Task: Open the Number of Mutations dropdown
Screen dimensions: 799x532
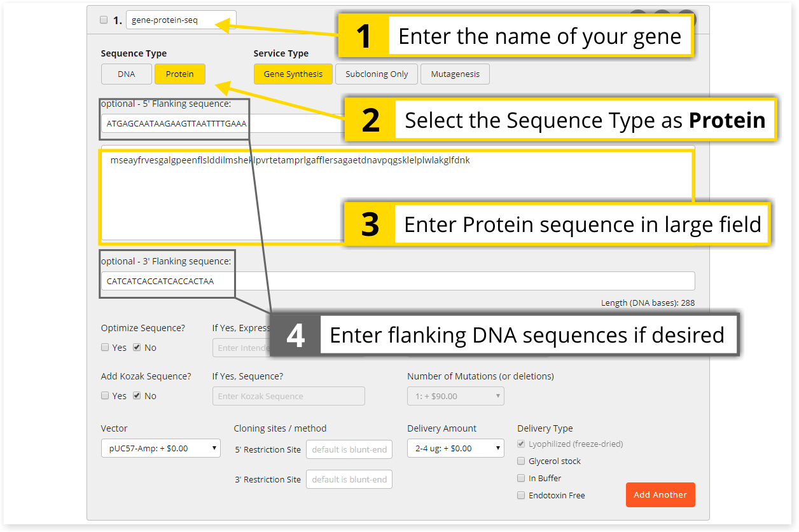Action: (455, 396)
